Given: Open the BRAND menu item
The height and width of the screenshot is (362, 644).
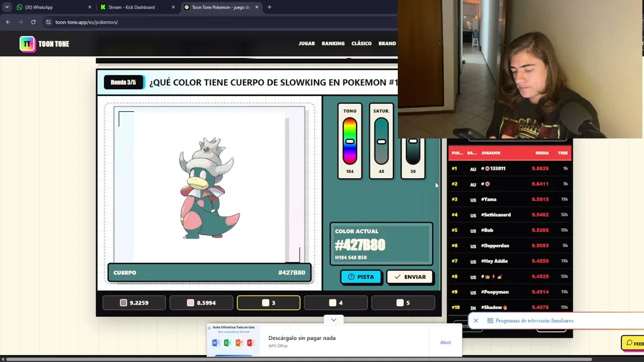Looking at the screenshot, I should click(387, 44).
